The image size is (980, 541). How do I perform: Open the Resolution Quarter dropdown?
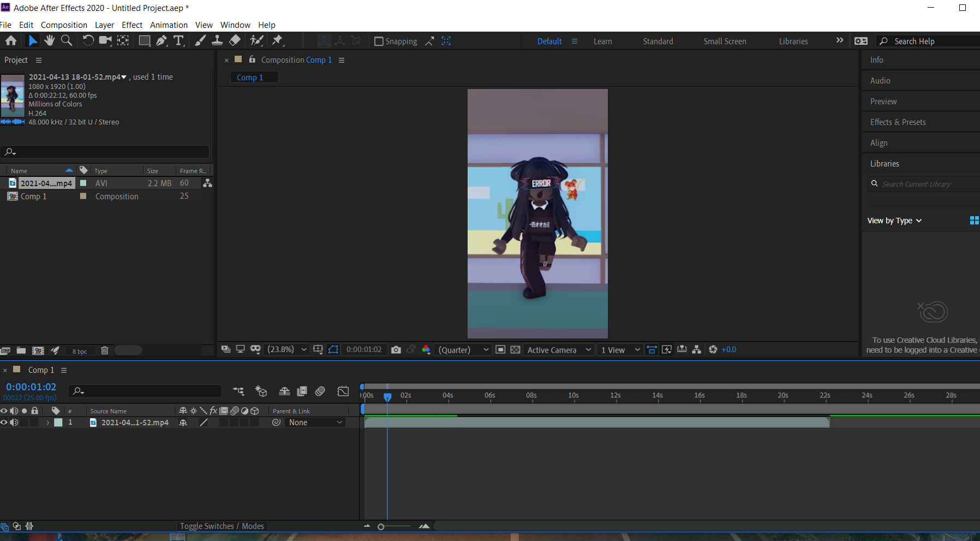(x=463, y=349)
